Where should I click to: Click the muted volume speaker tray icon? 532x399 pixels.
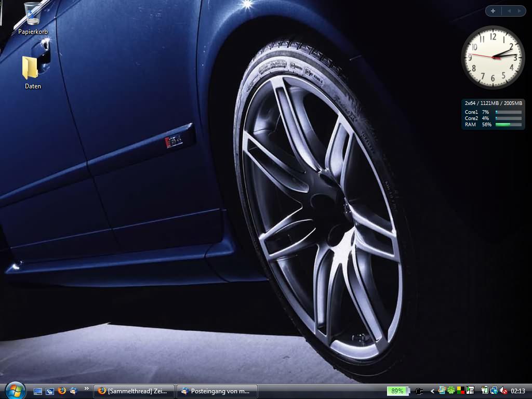pyautogui.click(x=503, y=391)
